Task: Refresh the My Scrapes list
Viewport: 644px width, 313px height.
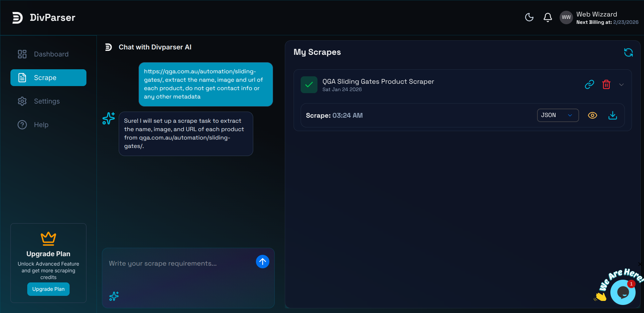Action: 628,52
